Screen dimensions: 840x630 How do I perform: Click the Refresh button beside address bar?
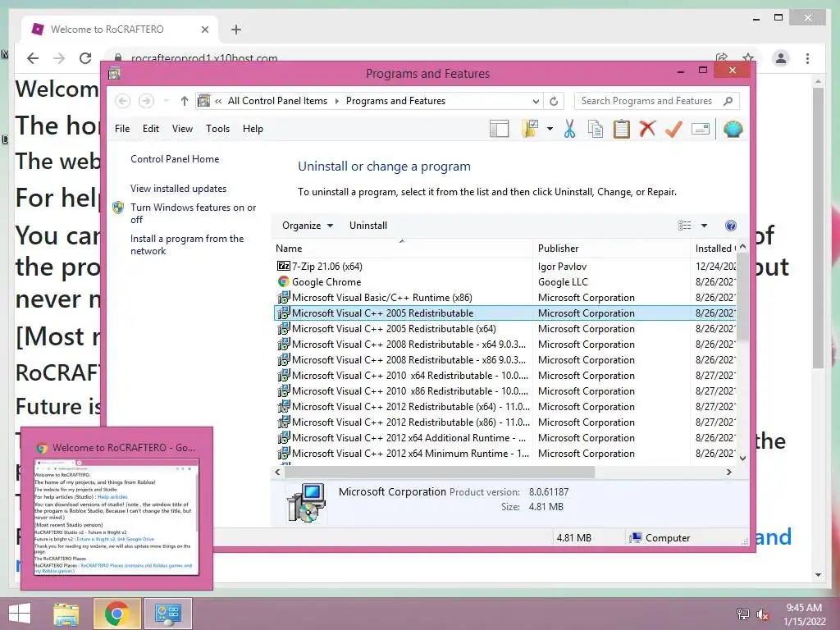[554, 101]
